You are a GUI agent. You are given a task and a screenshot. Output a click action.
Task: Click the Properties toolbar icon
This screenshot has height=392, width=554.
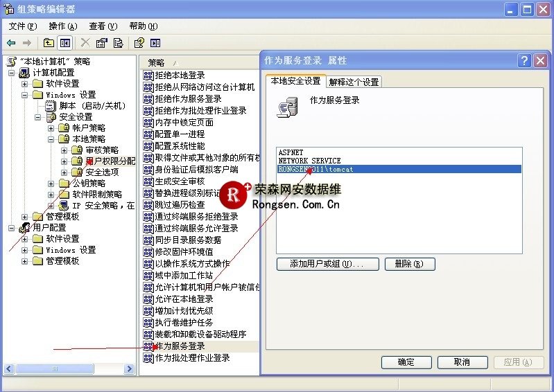[x=102, y=43]
